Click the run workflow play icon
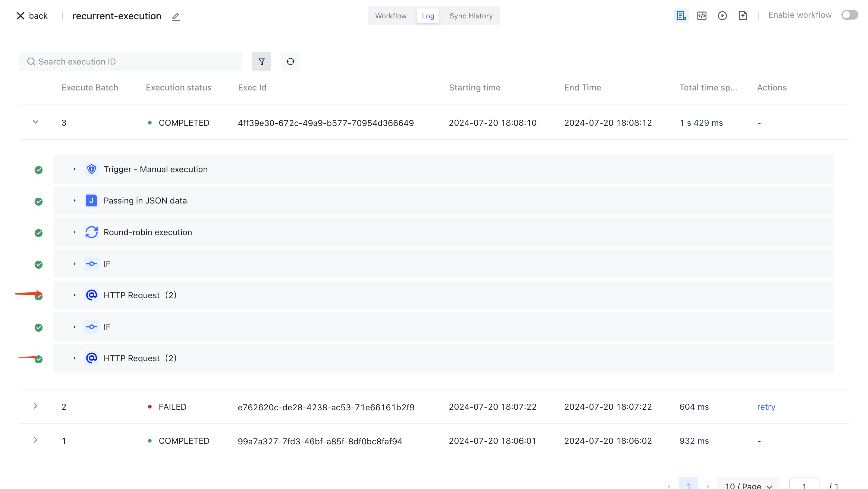 722,15
